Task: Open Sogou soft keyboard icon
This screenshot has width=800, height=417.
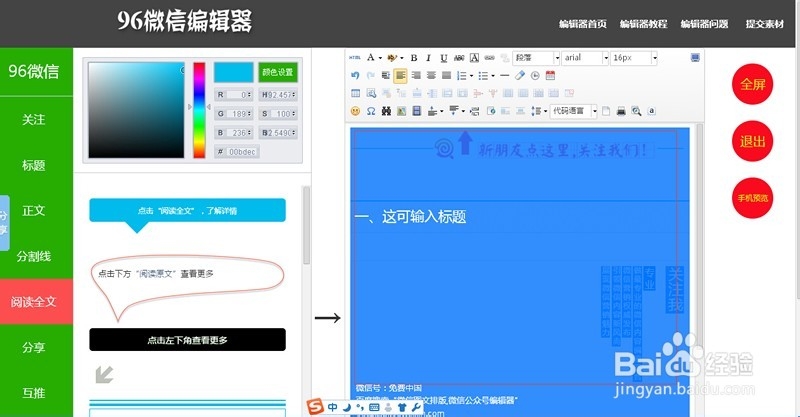Action: [374, 407]
